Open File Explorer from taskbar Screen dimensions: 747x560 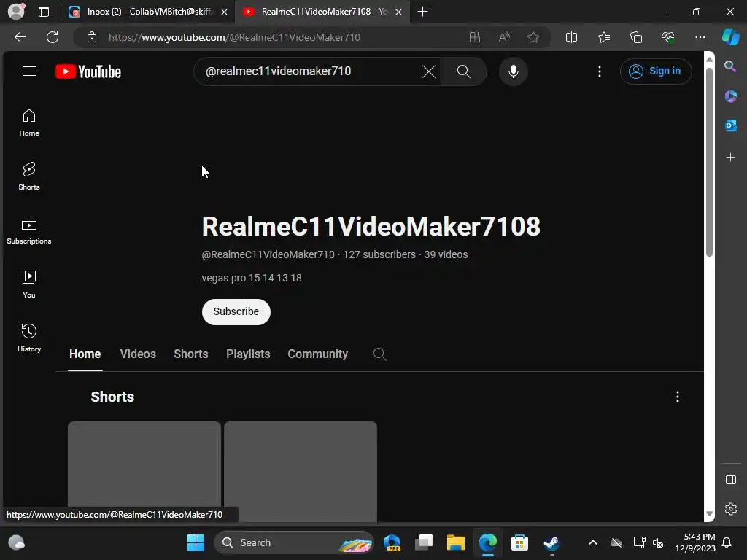coord(455,542)
